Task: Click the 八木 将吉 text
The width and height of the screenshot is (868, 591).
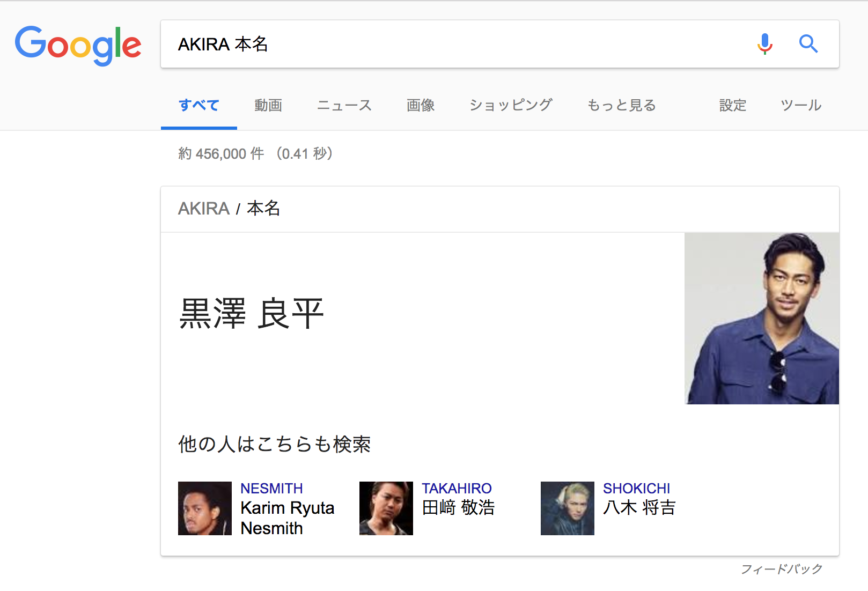Action: (639, 507)
